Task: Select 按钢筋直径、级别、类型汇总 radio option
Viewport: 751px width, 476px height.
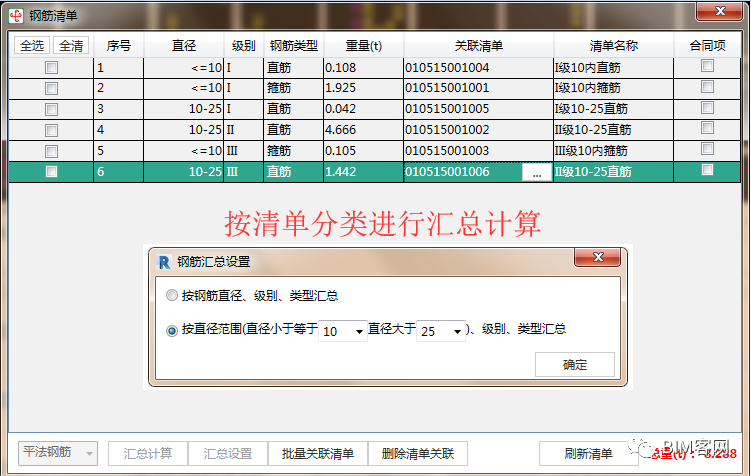Action: click(171, 295)
